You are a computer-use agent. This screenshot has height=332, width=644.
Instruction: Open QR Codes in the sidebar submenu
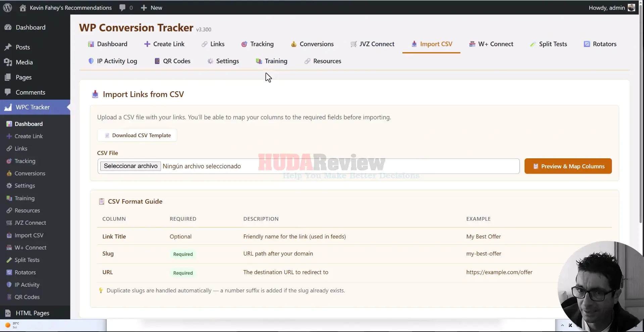pyautogui.click(x=27, y=297)
